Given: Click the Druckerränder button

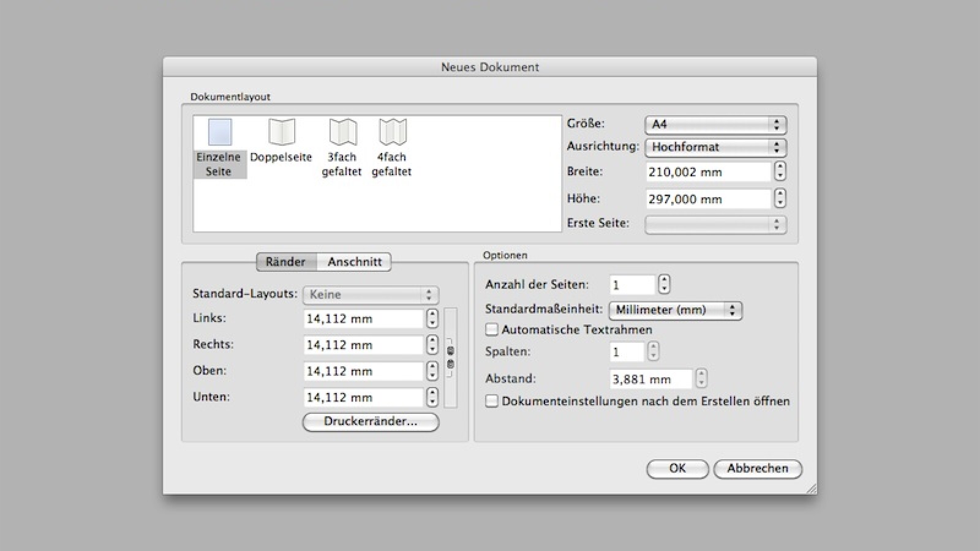Looking at the screenshot, I should [x=371, y=422].
